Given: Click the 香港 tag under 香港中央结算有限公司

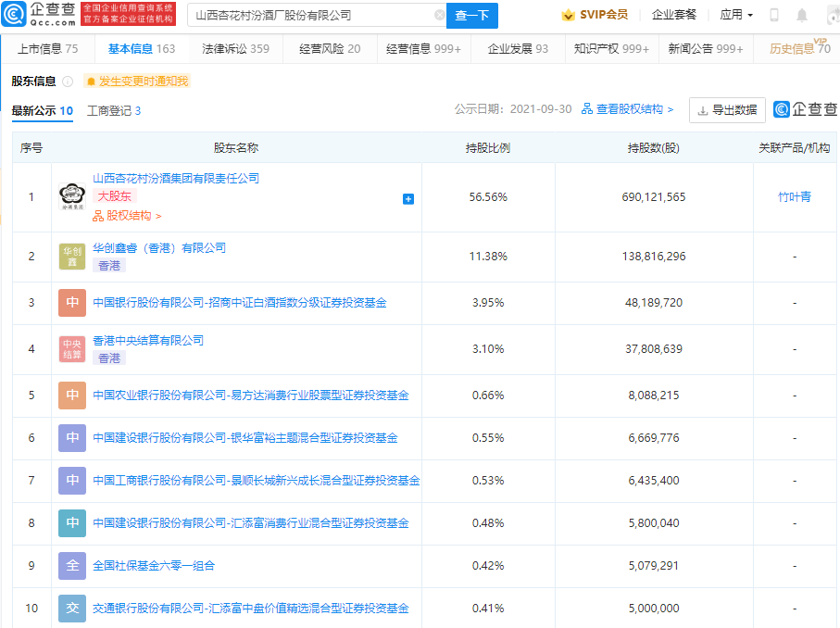Looking at the screenshot, I should coord(109,358).
